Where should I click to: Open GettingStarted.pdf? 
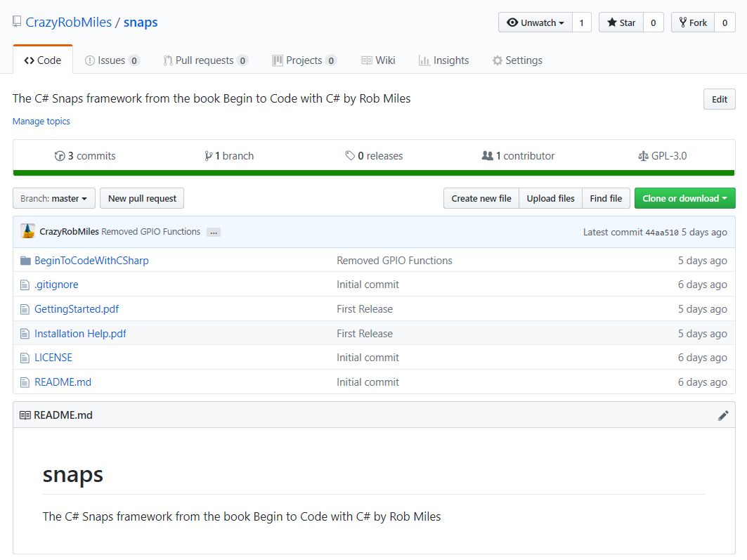[x=77, y=309]
